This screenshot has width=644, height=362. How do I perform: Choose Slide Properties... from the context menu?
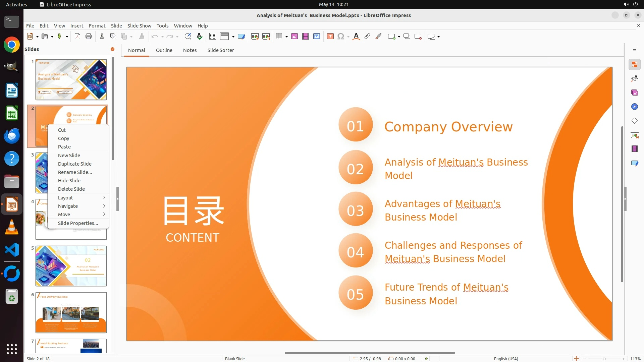click(78, 223)
